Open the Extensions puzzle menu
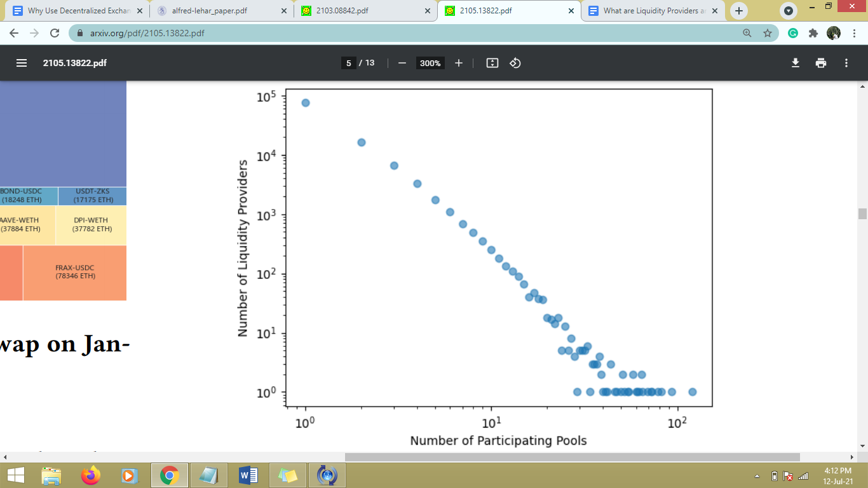868x488 pixels. click(813, 33)
